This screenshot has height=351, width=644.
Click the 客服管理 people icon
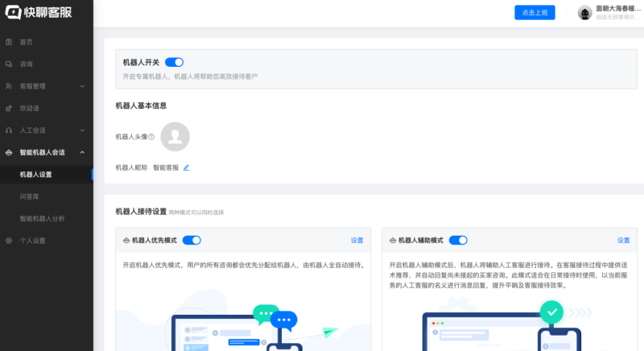pyautogui.click(x=9, y=86)
